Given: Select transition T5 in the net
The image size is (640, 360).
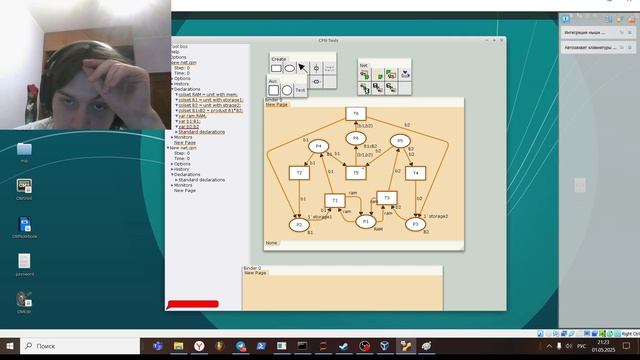Looking at the screenshot, I should click(x=356, y=173).
